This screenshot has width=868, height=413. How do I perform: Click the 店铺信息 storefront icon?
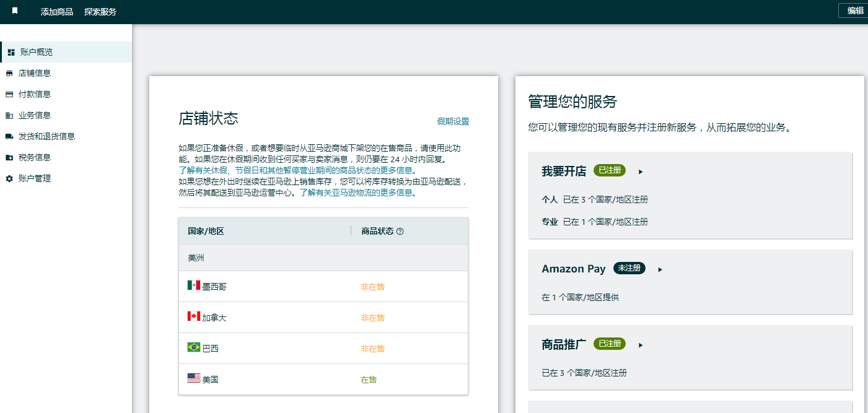9,73
